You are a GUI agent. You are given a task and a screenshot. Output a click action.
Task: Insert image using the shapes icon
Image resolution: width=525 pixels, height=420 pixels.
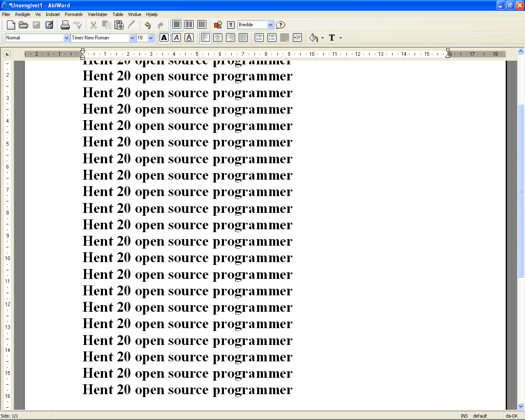pyautogui.click(x=218, y=25)
